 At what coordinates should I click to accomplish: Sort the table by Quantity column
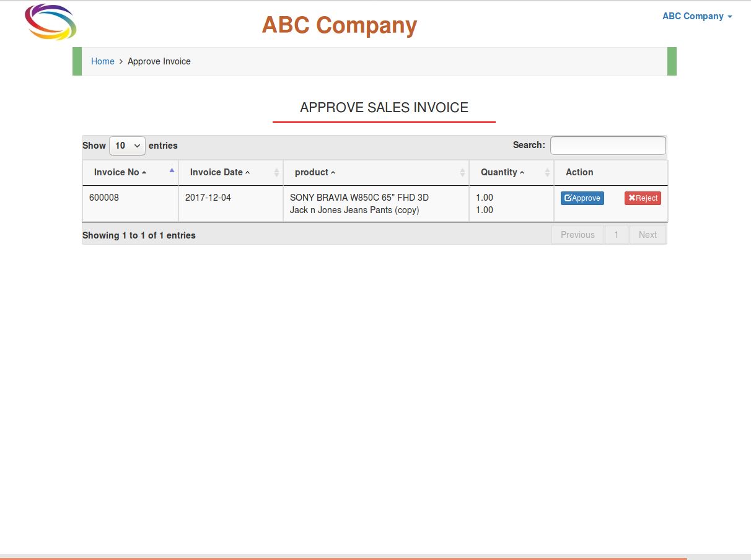tap(511, 172)
